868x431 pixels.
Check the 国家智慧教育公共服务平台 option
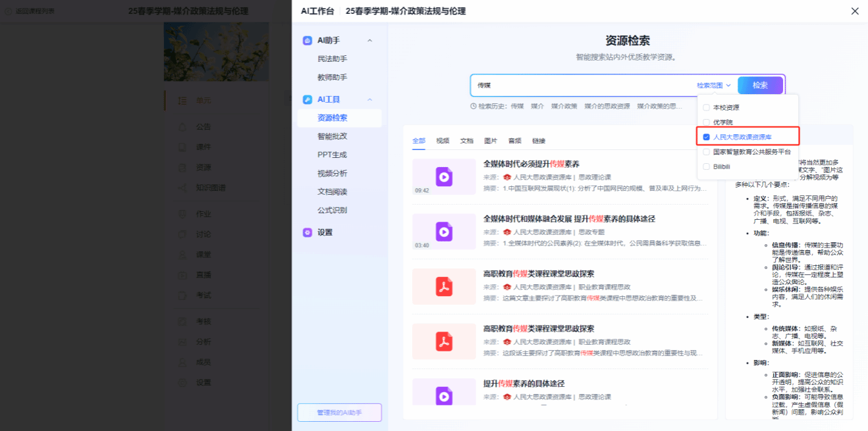[x=707, y=151]
